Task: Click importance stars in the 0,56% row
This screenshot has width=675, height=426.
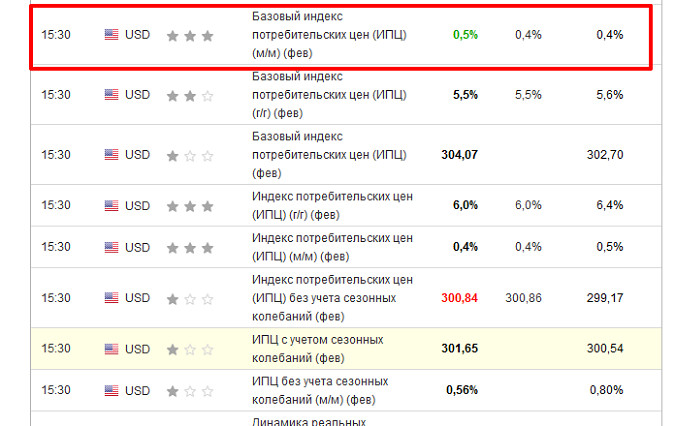Action: click(x=190, y=390)
